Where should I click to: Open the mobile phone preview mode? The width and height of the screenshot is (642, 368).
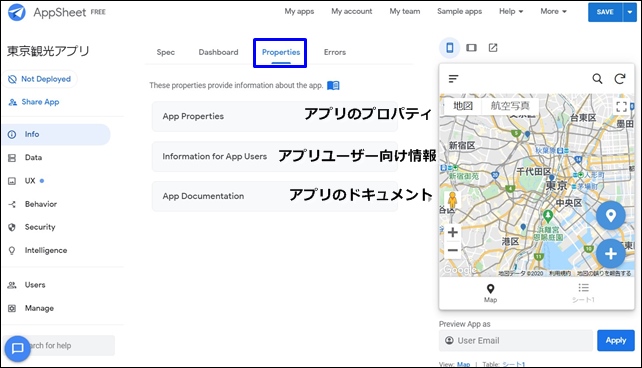pyautogui.click(x=450, y=48)
